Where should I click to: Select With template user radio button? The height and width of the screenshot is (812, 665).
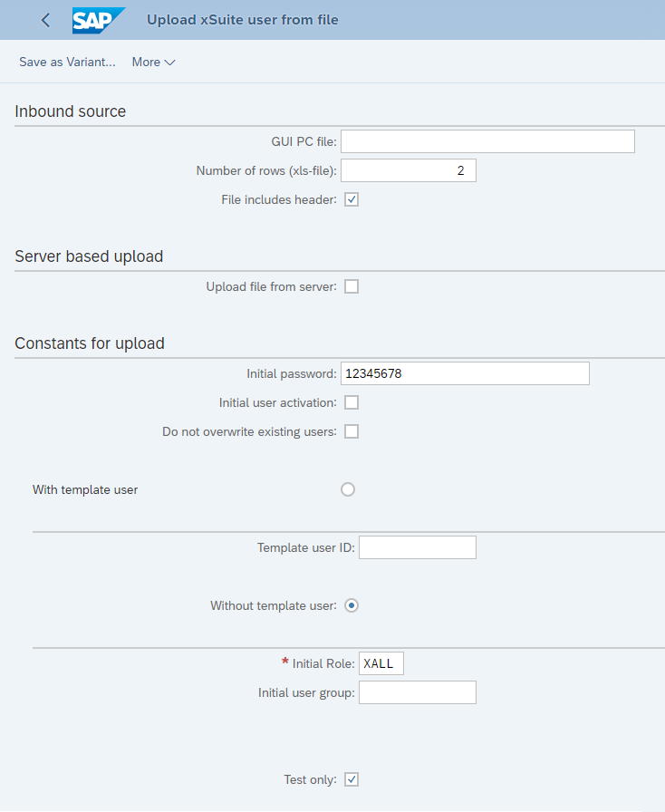pyautogui.click(x=348, y=489)
